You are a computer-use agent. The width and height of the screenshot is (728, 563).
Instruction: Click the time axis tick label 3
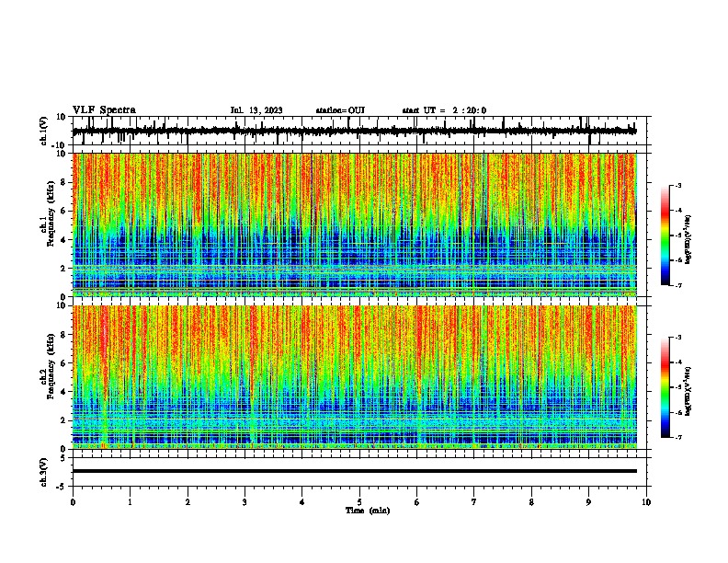[x=245, y=502]
